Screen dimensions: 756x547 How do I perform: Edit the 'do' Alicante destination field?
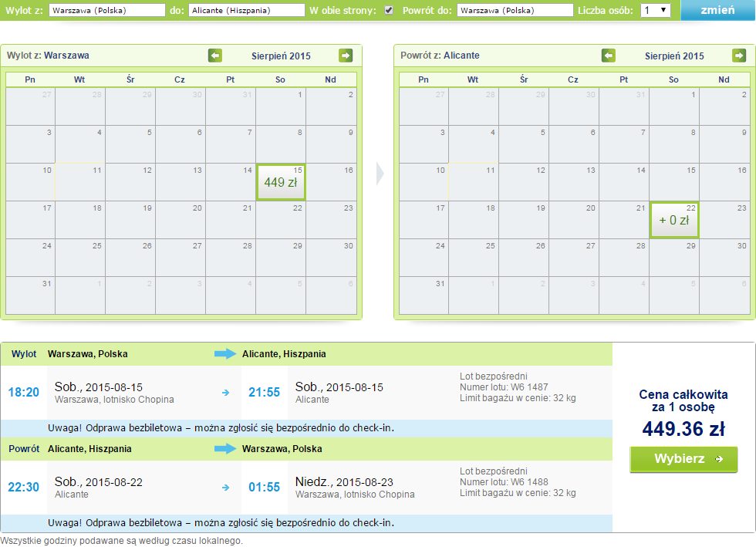click(246, 10)
